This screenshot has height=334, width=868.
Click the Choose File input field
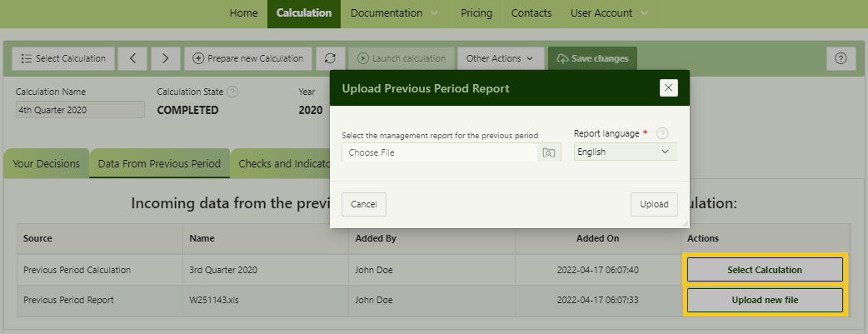pyautogui.click(x=439, y=152)
